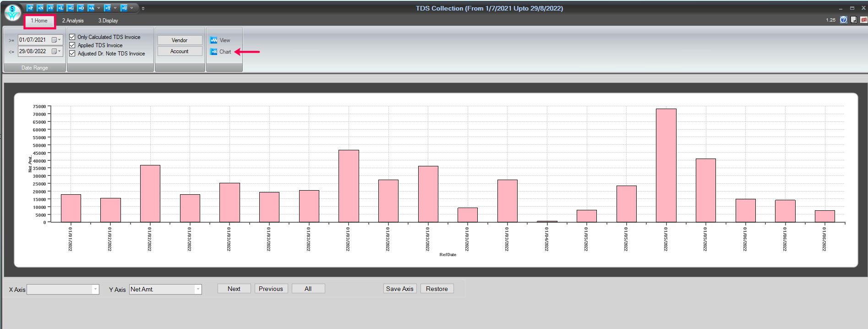Image resolution: width=868 pixels, height=329 pixels.
Task: Open calendar picker for 01/07/2021 date
Action: pyautogui.click(x=56, y=40)
